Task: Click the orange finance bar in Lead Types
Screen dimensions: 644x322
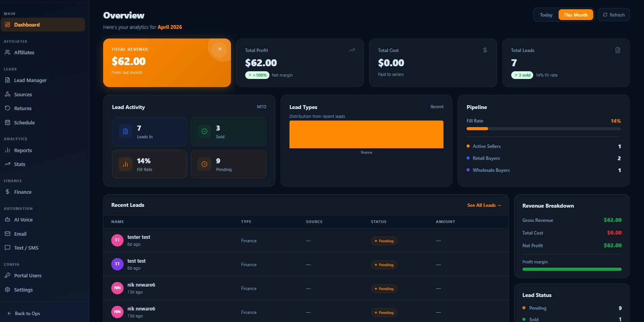Action: pos(366,134)
